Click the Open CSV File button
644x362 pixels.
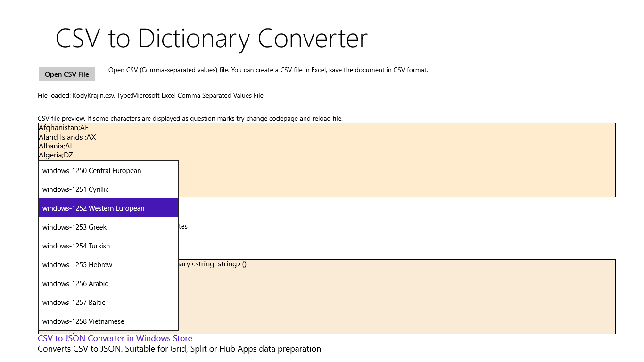[x=66, y=74]
